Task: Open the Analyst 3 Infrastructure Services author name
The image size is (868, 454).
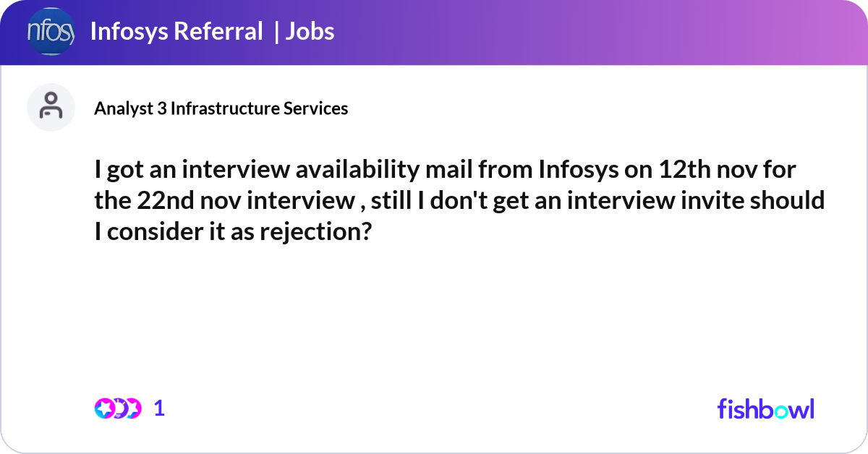Action: coord(221,108)
